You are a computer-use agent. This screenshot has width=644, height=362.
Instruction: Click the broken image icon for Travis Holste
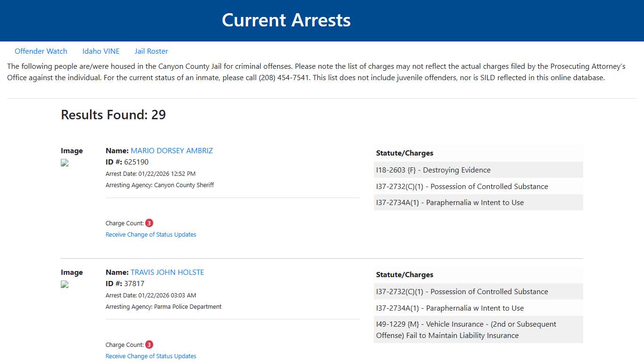point(64,285)
